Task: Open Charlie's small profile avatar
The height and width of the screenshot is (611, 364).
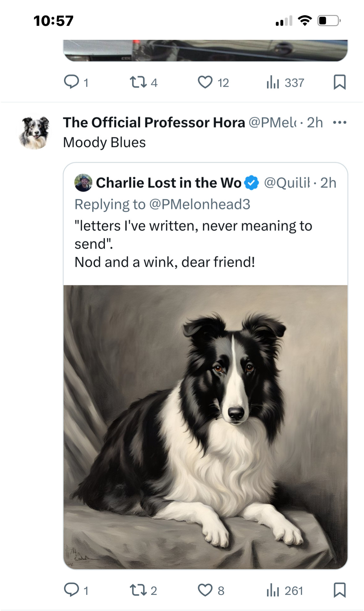Action: click(83, 183)
